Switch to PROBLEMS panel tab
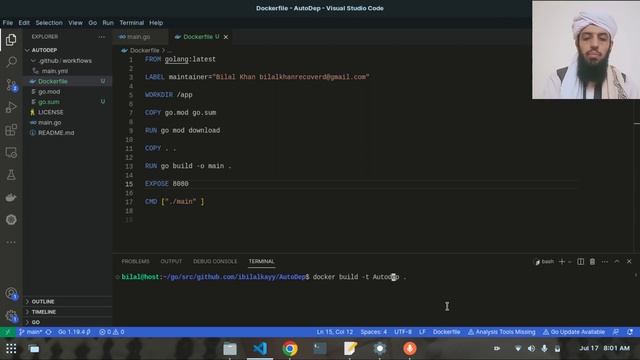Viewport: 640px width, 360px height. 136,261
